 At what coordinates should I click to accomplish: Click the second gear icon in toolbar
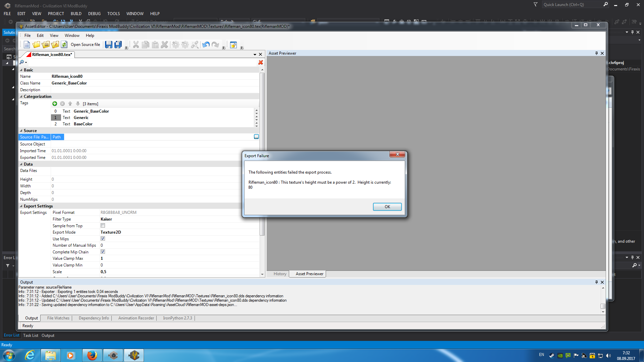(x=185, y=45)
